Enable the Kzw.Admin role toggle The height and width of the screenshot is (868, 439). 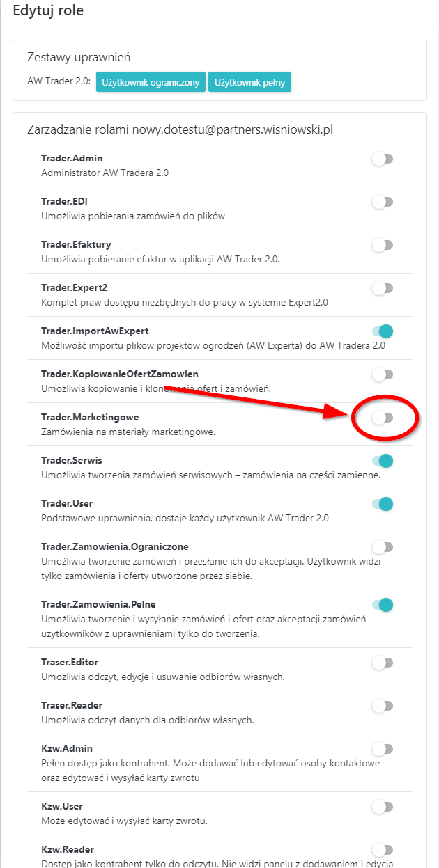coord(383,749)
